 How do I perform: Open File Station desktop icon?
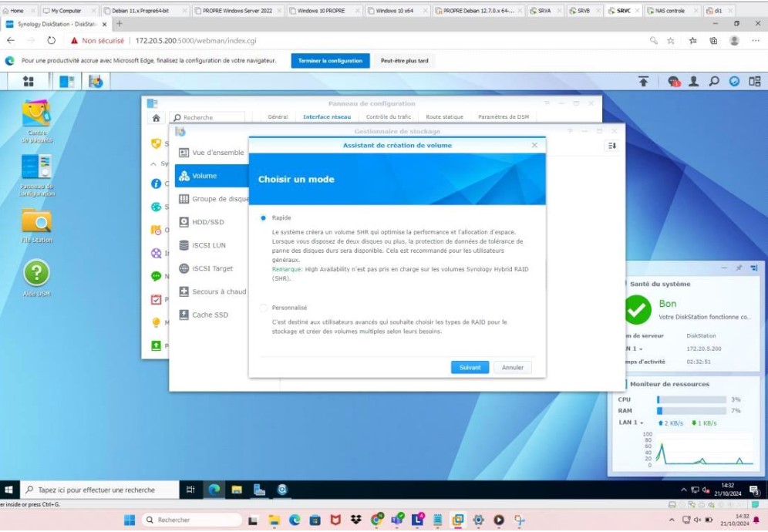pyautogui.click(x=37, y=226)
